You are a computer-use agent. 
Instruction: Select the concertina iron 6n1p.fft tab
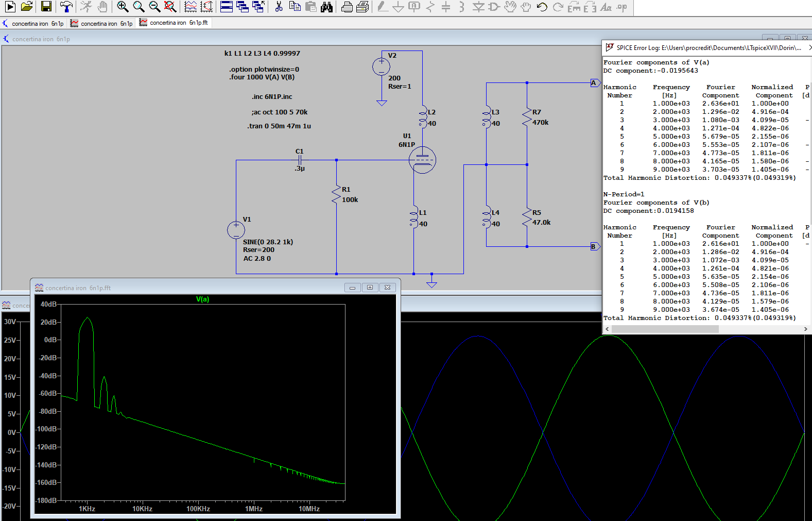pyautogui.click(x=174, y=23)
